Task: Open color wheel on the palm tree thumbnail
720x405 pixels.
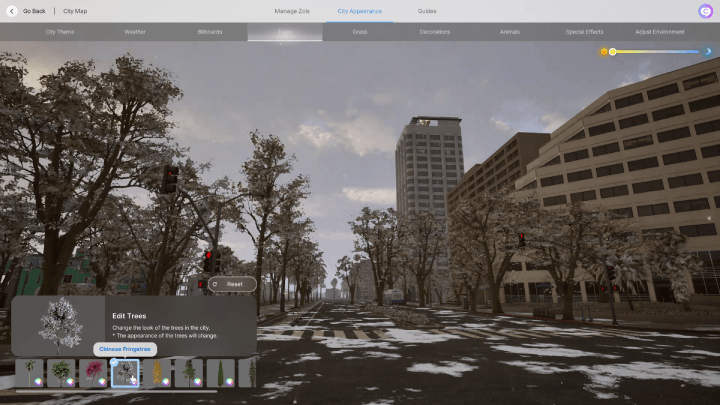Action: click(x=38, y=381)
